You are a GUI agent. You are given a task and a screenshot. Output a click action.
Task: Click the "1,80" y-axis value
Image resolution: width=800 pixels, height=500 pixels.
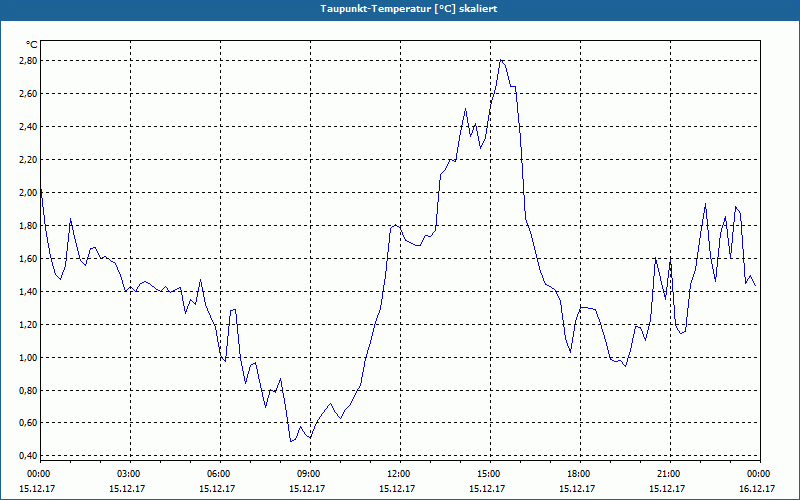tap(28, 226)
